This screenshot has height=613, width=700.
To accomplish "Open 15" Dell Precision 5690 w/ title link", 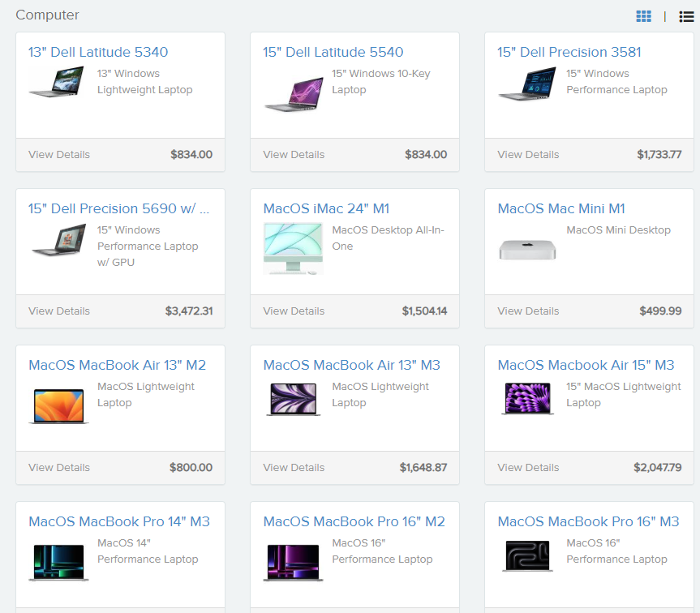I will [x=118, y=209].
